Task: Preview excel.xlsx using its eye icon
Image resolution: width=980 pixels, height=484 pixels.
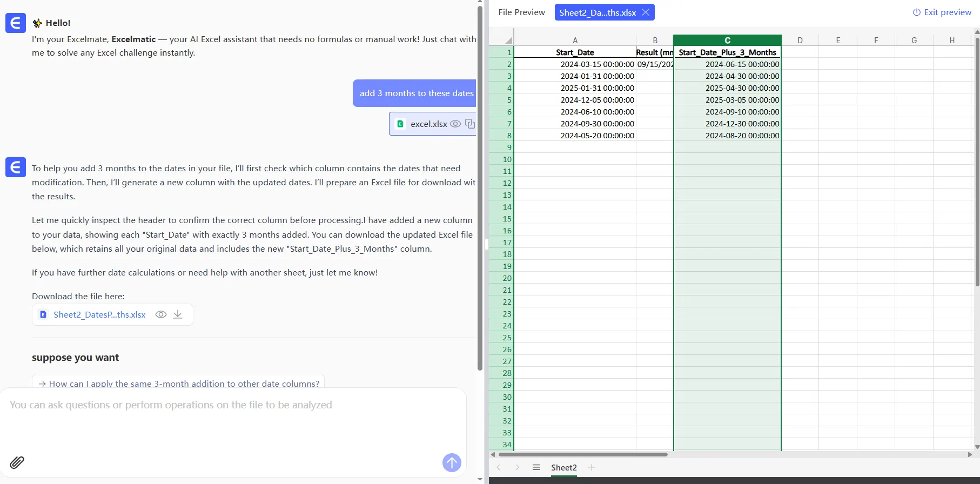Action: [455, 124]
